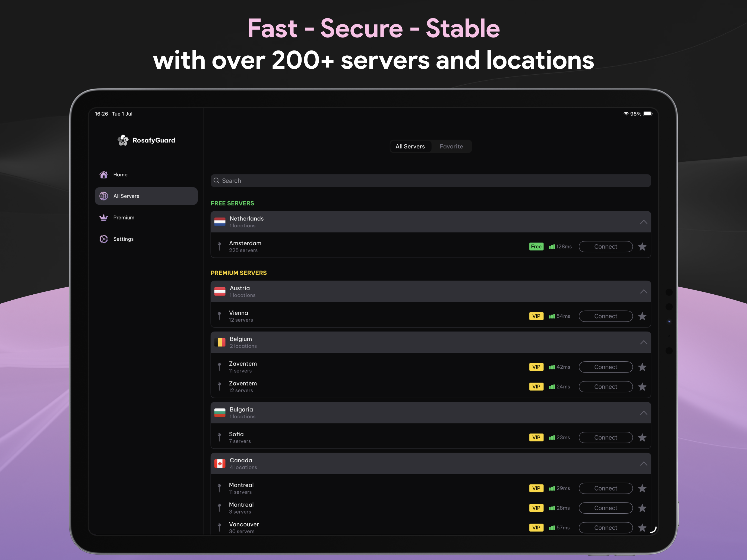Screen dimensions: 747x560
Task: Click the 16:26 clock in status bar
Action: click(x=101, y=114)
